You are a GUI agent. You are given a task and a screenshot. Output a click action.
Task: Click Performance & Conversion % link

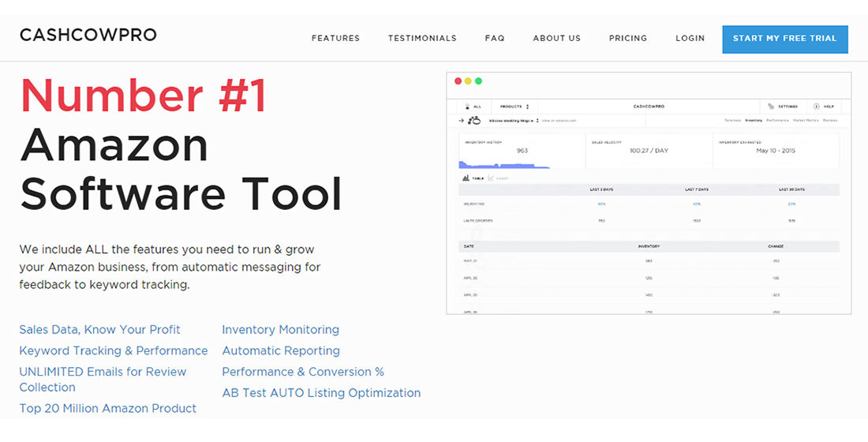pyautogui.click(x=303, y=372)
